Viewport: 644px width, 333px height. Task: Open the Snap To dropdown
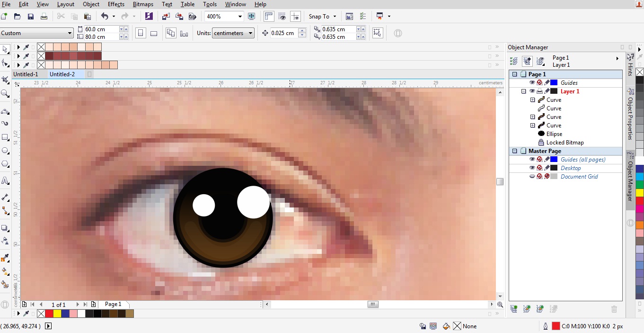pos(322,16)
